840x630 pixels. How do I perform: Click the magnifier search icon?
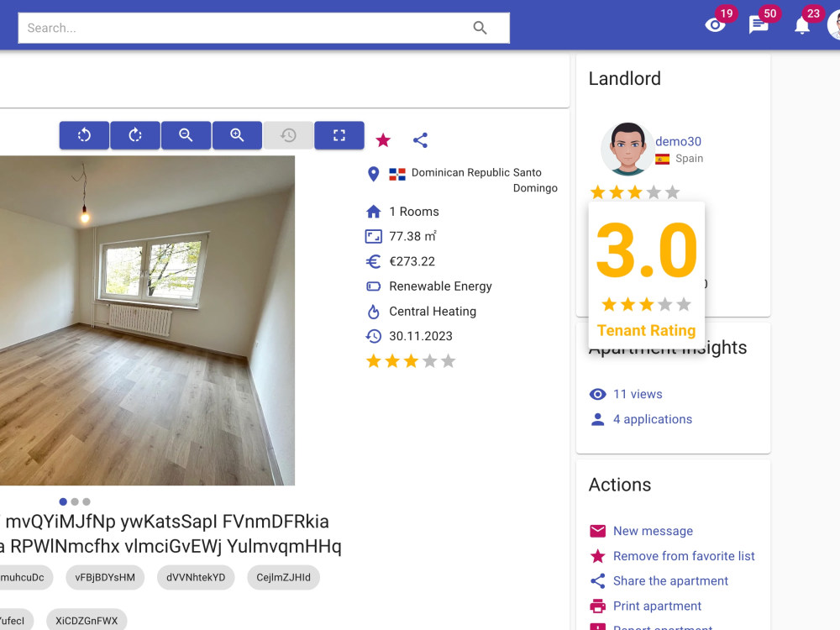click(x=480, y=28)
